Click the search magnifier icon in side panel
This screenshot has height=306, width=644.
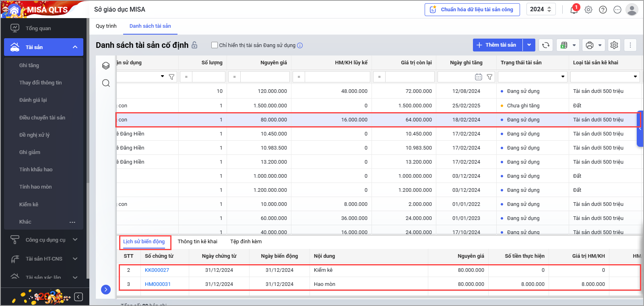pos(106,83)
